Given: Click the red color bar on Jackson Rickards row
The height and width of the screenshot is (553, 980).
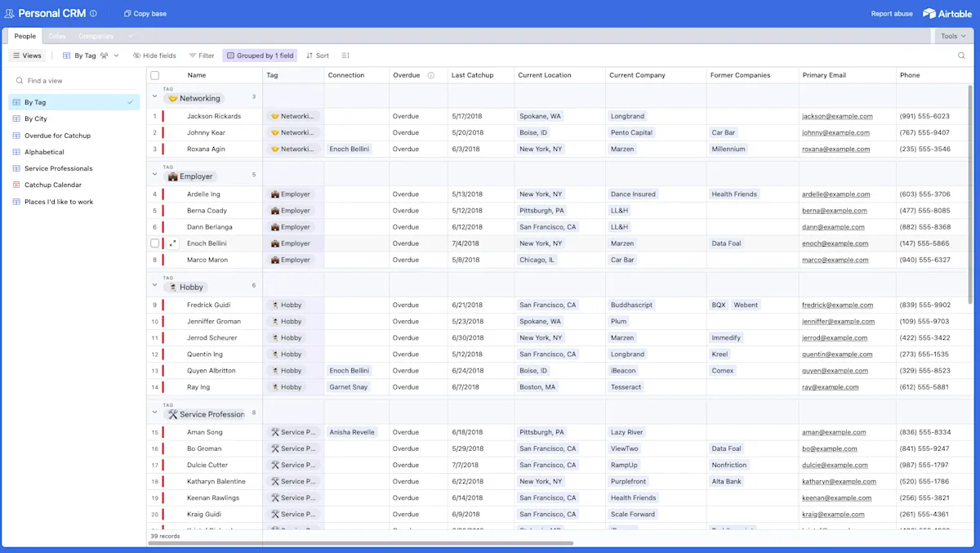Looking at the screenshot, I should point(163,116).
